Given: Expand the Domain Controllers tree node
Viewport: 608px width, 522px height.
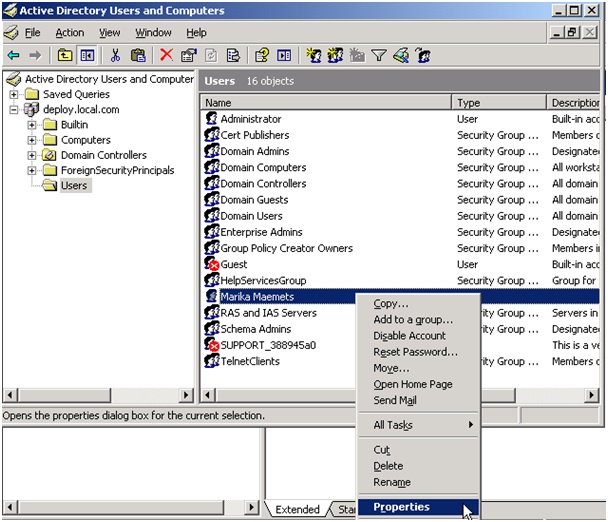Looking at the screenshot, I should (x=32, y=155).
